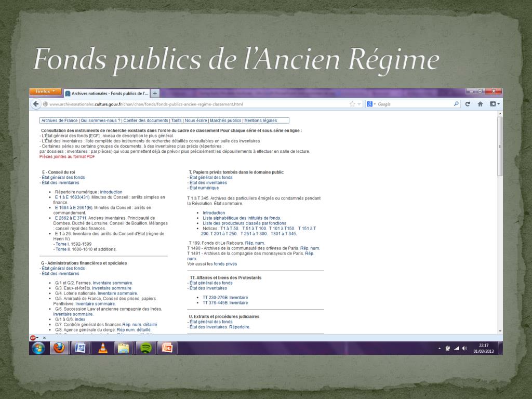The width and height of the screenshot is (532, 399).
Task: Open section U Répertoire link
Action: coord(239,327)
